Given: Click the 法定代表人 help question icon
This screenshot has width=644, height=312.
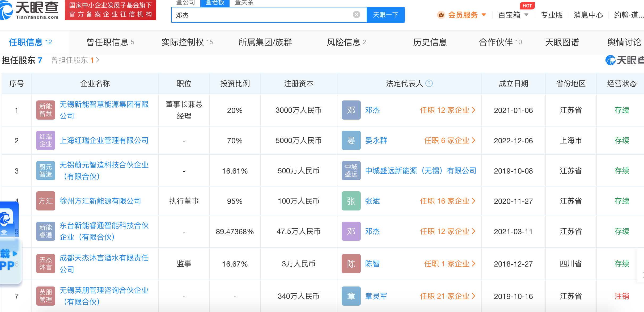Looking at the screenshot, I should point(429,83).
